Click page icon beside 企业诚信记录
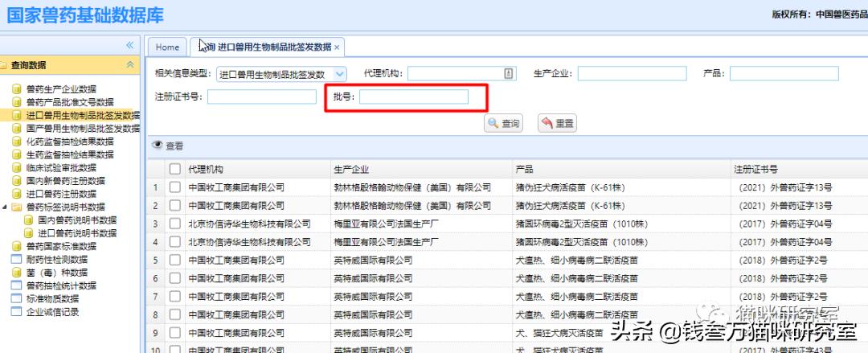This screenshot has height=353, width=868. tap(17, 312)
